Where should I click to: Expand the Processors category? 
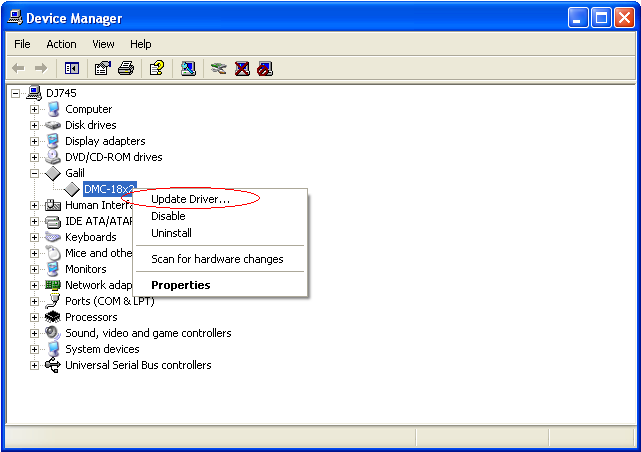34,318
